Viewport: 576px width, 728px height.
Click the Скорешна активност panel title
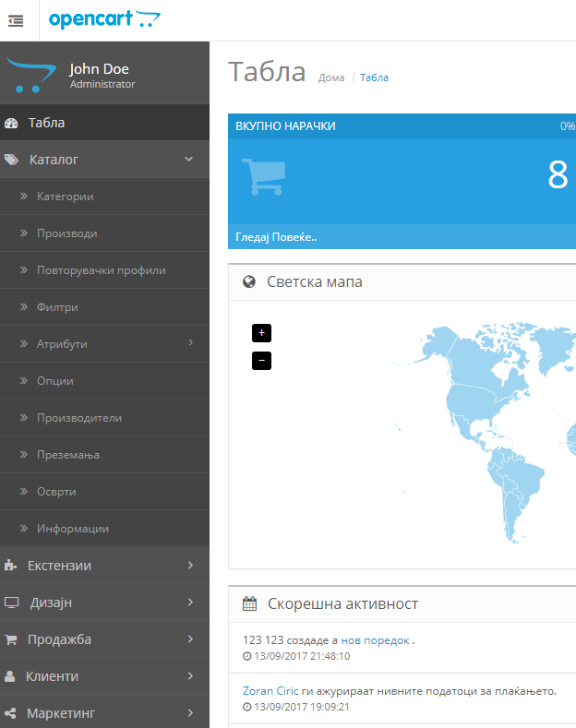click(x=342, y=603)
